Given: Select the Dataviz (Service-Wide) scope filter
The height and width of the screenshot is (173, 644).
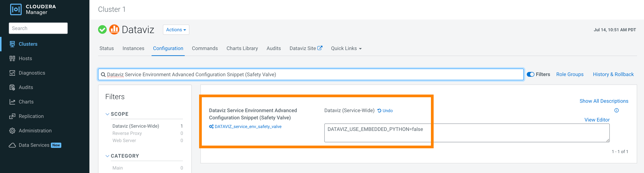Looking at the screenshot, I should pyautogui.click(x=136, y=126).
